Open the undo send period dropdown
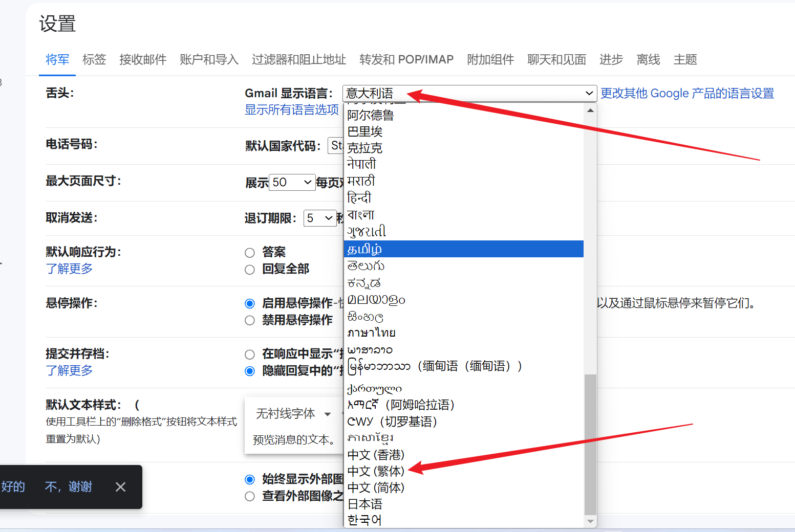The height and width of the screenshot is (532, 795). [320, 218]
